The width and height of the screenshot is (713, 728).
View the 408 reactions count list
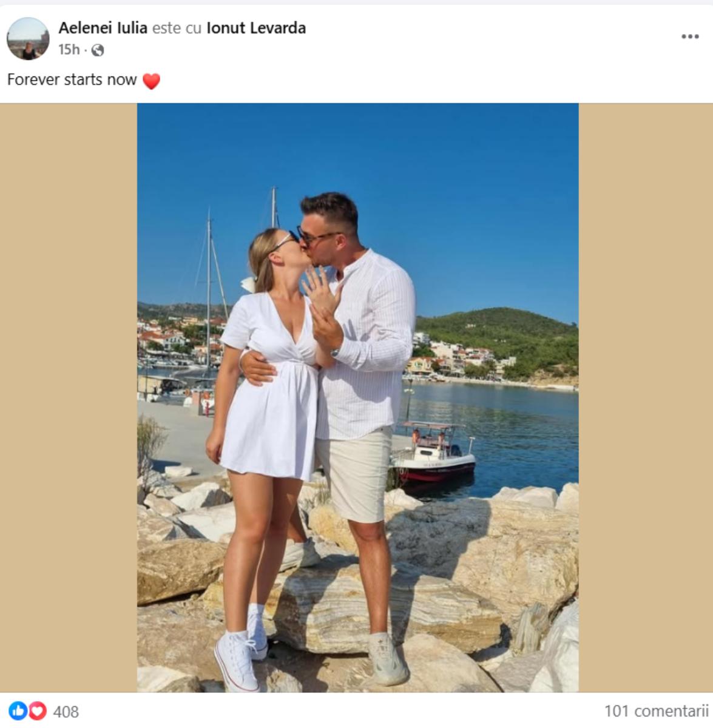point(66,711)
